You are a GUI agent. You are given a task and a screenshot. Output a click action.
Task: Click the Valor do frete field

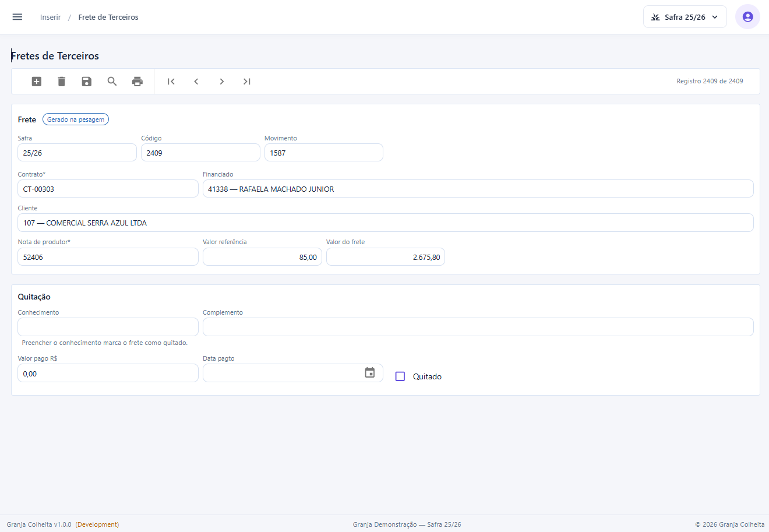386,257
